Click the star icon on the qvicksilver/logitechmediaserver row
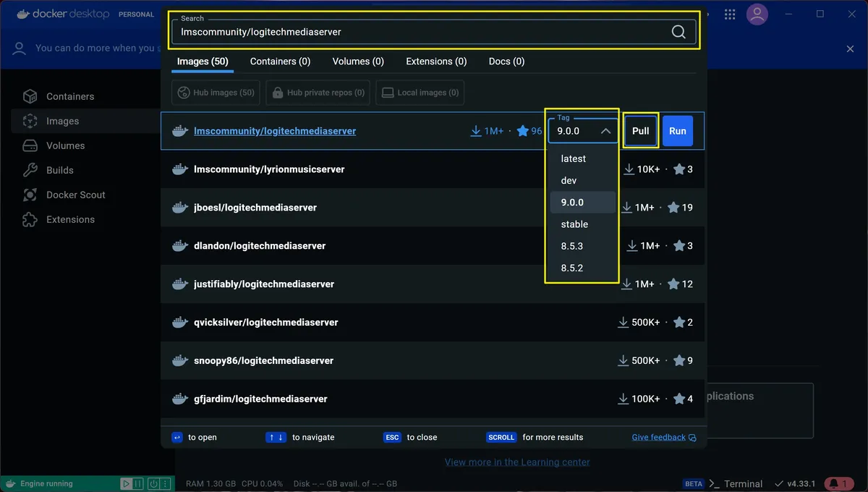 pyautogui.click(x=678, y=323)
